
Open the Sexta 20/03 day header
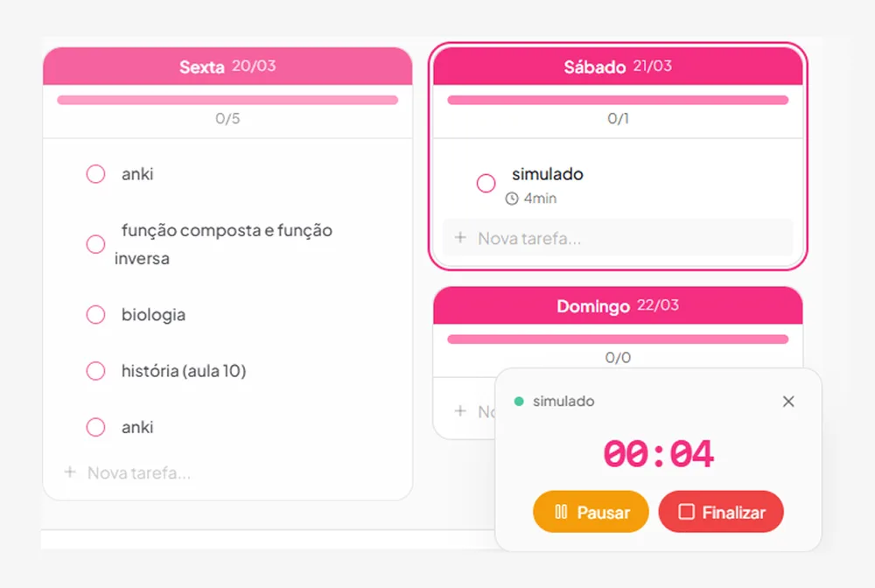click(x=227, y=66)
